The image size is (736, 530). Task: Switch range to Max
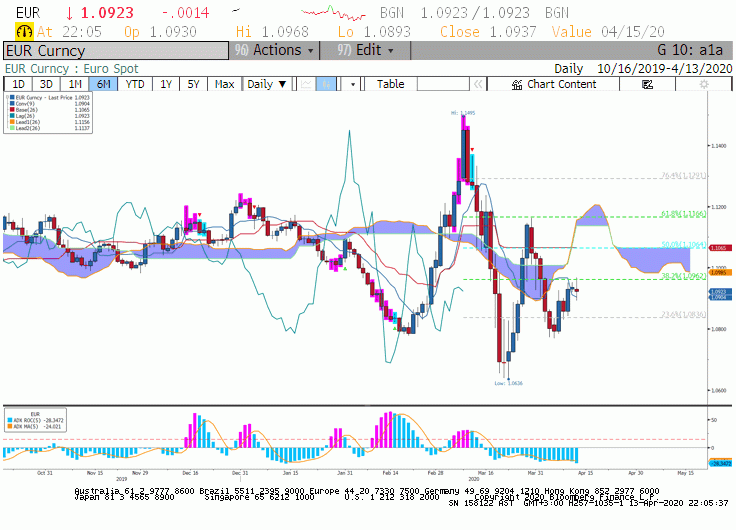coord(224,84)
